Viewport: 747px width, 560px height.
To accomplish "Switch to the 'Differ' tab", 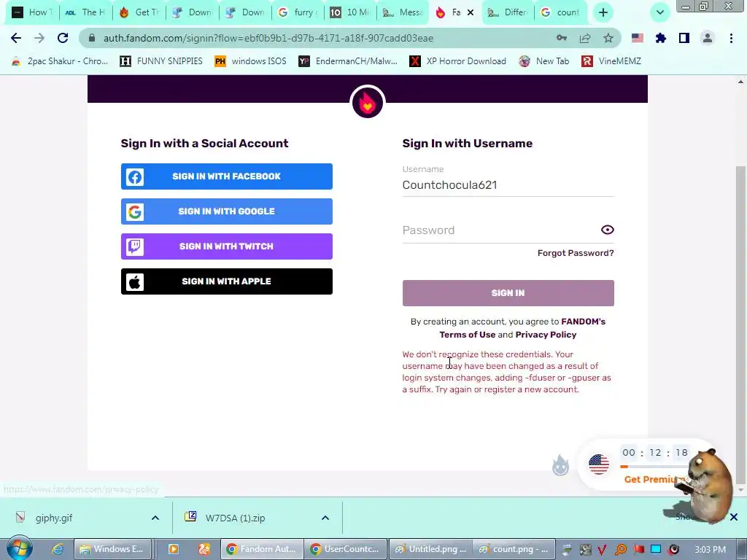I will coord(508,12).
